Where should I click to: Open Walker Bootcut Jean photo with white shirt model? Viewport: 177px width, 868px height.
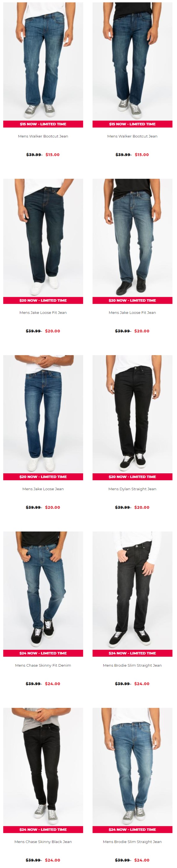tap(43, 61)
